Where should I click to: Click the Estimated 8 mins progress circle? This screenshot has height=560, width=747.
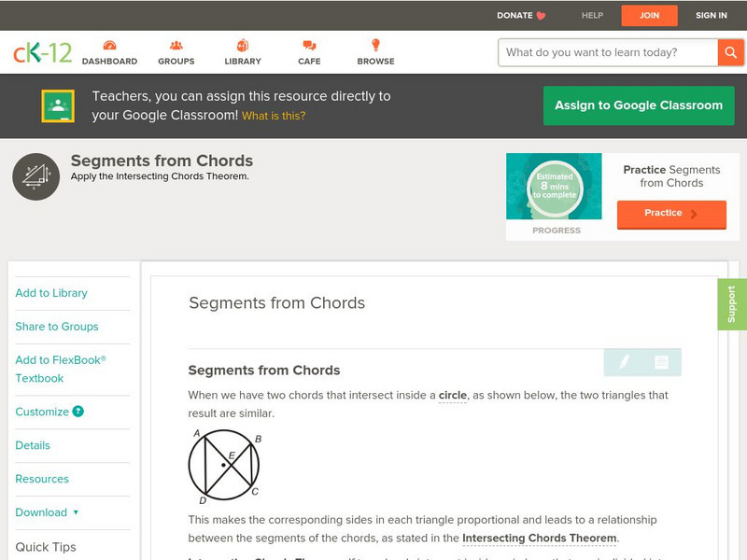555,186
